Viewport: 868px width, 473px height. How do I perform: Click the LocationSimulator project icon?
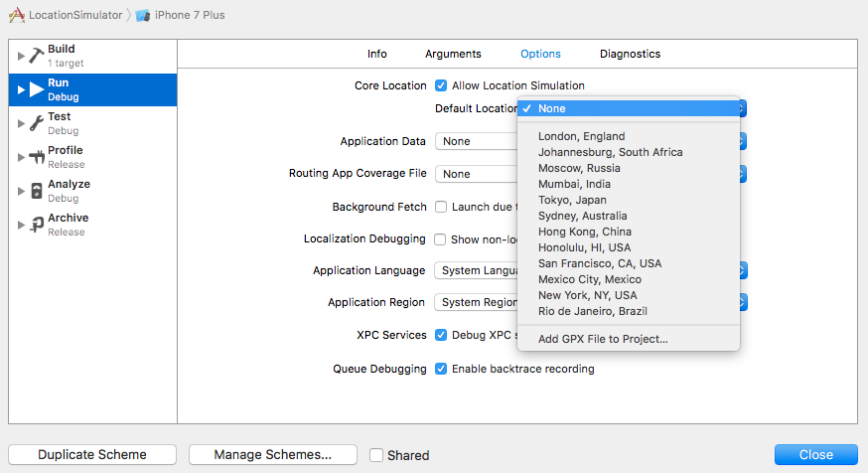[17, 15]
